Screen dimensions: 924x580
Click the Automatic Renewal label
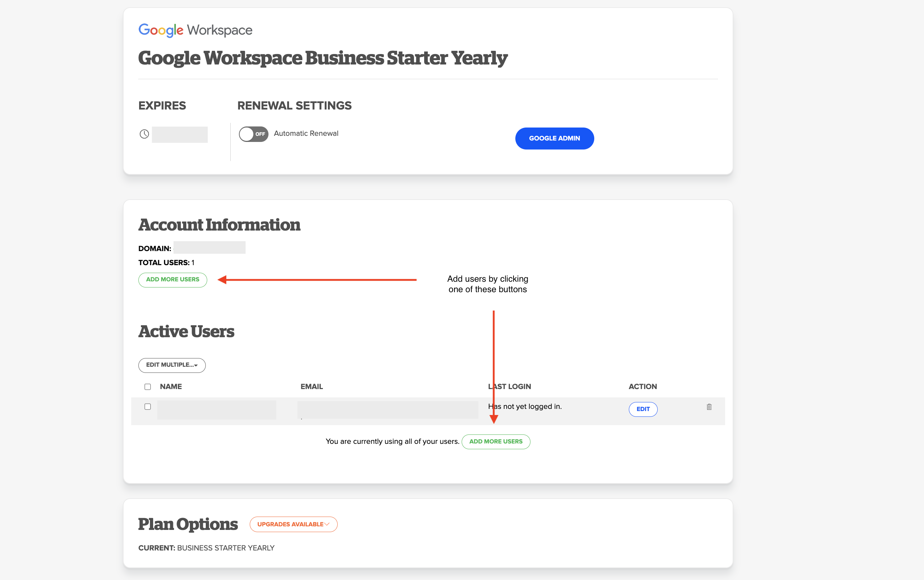click(306, 133)
